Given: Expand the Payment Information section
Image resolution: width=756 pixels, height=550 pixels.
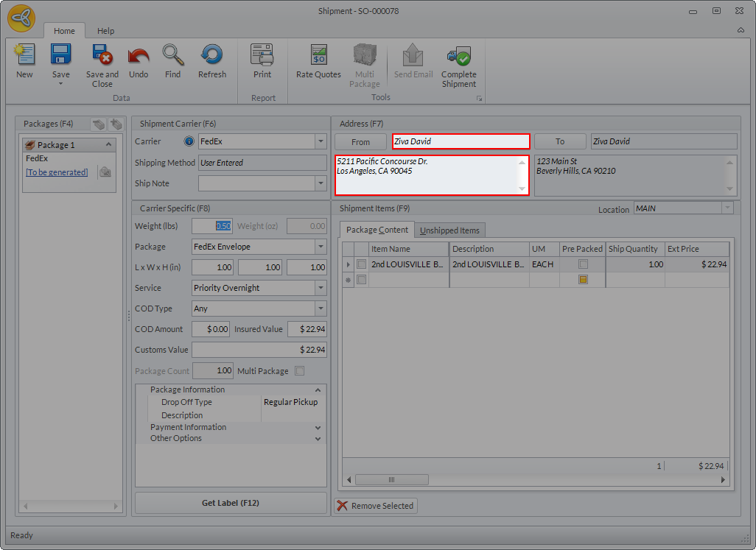Looking at the screenshot, I should 318,427.
